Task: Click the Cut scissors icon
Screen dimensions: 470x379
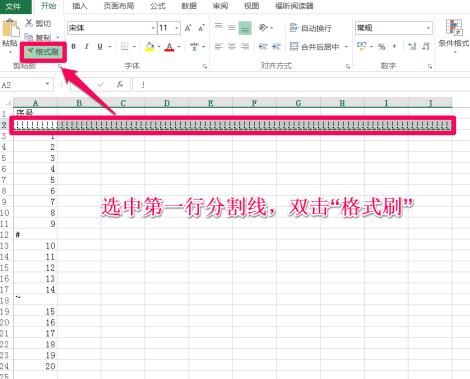Action: (x=29, y=23)
